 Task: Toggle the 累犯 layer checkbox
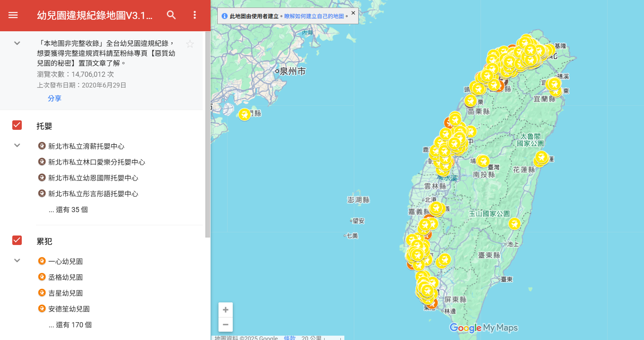click(17, 241)
